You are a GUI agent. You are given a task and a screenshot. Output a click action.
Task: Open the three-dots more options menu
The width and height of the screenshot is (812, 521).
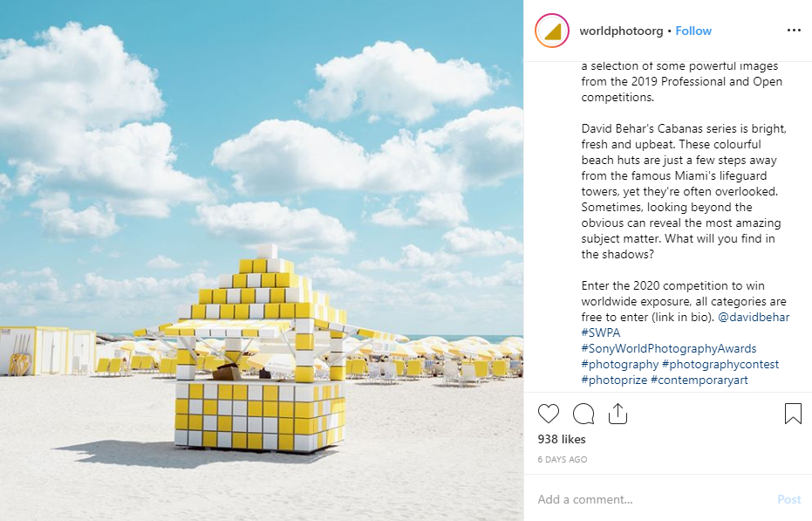pyautogui.click(x=794, y=30)
